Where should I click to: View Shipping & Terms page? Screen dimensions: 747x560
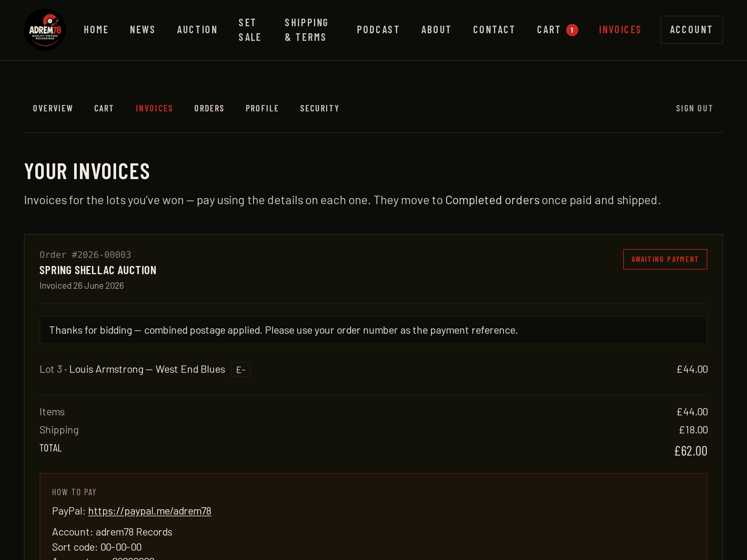tap(306, 30)
